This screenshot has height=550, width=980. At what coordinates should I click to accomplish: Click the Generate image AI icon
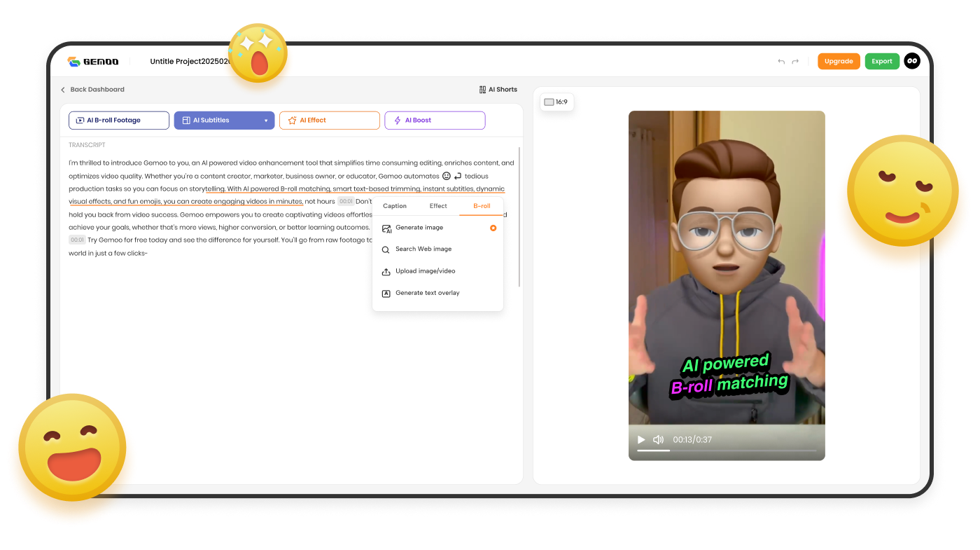pyautogui.click(x=386, y=228)
